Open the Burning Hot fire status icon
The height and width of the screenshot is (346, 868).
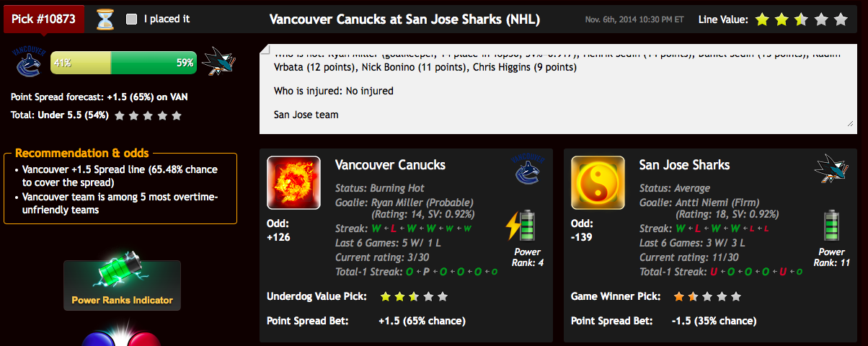click(293, 182)
